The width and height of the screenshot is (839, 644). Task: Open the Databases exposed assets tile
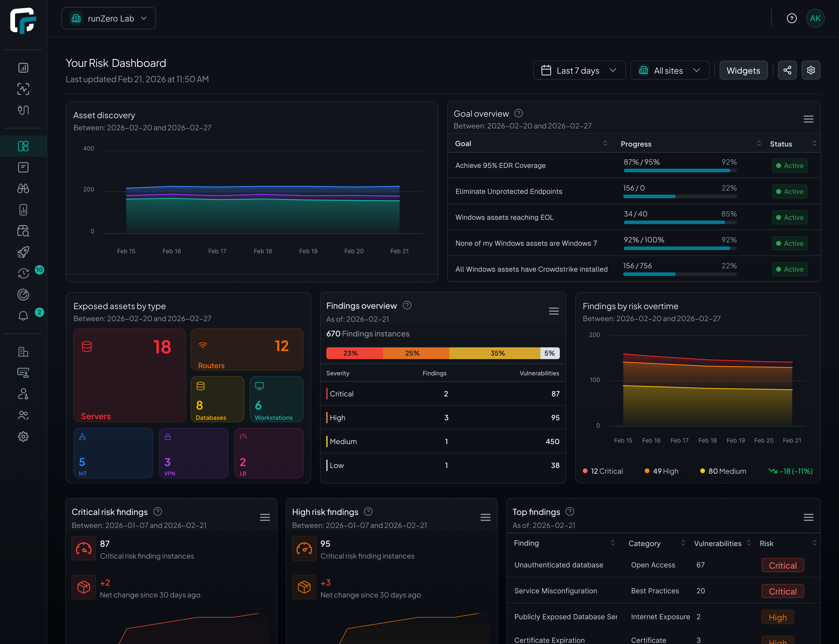[x=218, y=399]
